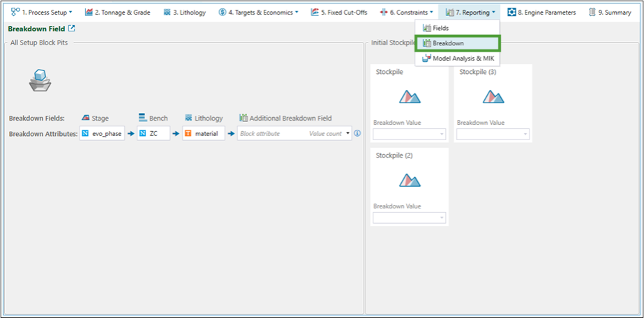
Task: Switch to 2. Tonnage & Grade tab
Action: 117,13
